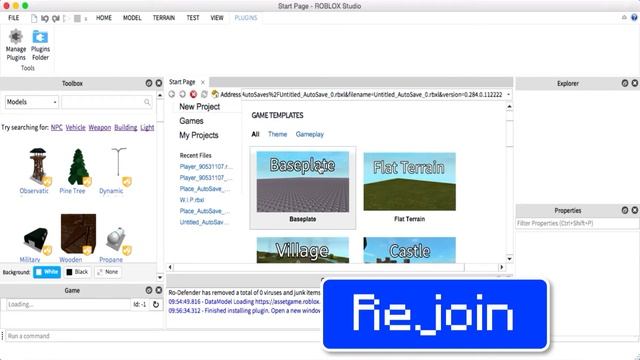This screenshot has width=640, height=360.
Task: Open the FILE menu
Action: (13, 18)
